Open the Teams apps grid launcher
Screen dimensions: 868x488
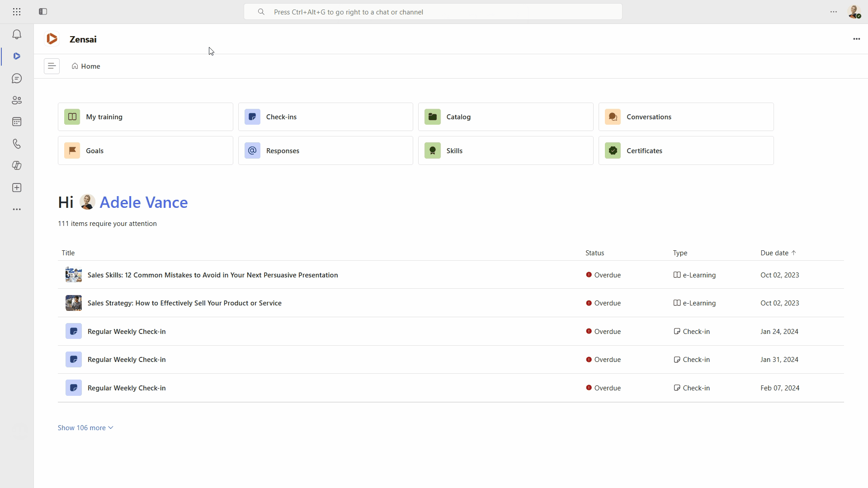(17, 12)
